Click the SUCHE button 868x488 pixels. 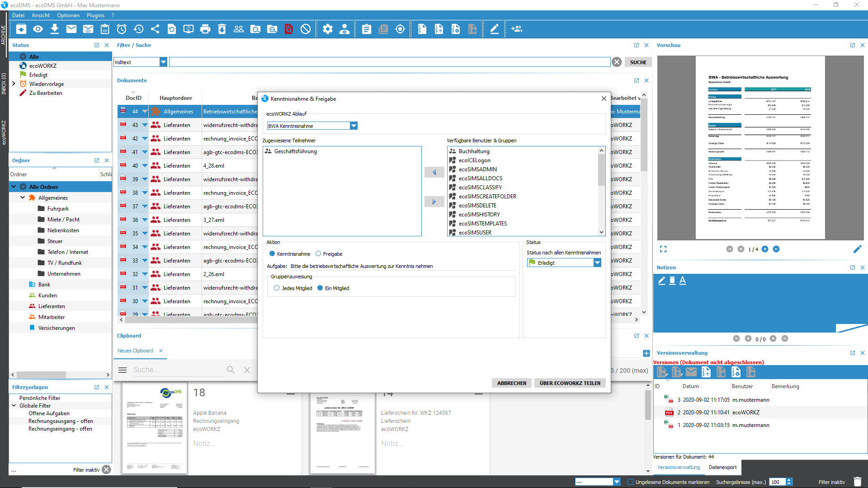tap(638, 62)
